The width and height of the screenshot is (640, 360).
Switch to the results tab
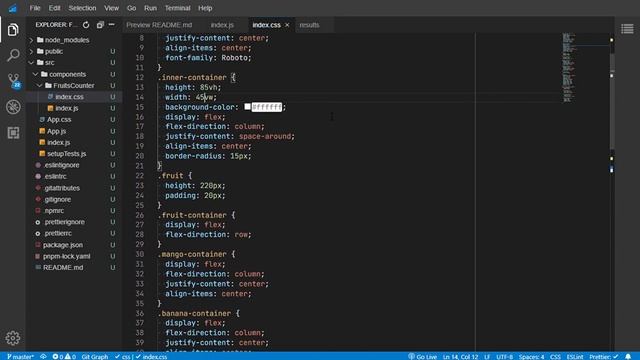click(x=309, y=25)
